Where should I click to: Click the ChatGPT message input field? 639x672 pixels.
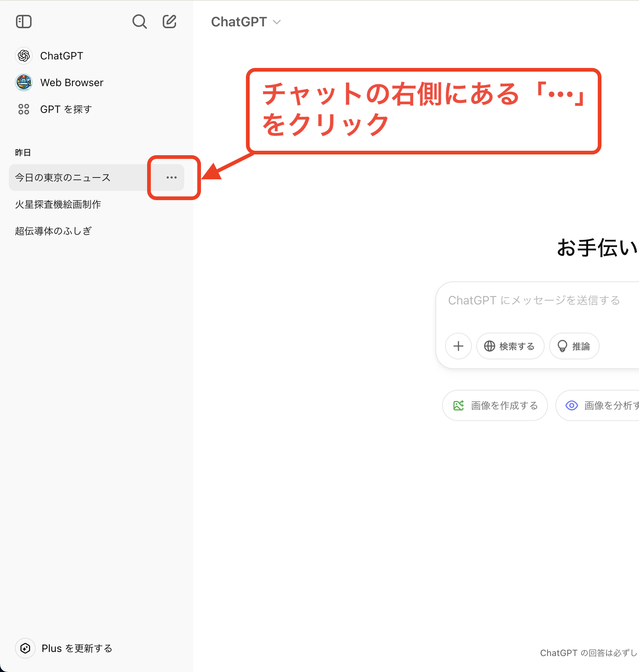534,300
